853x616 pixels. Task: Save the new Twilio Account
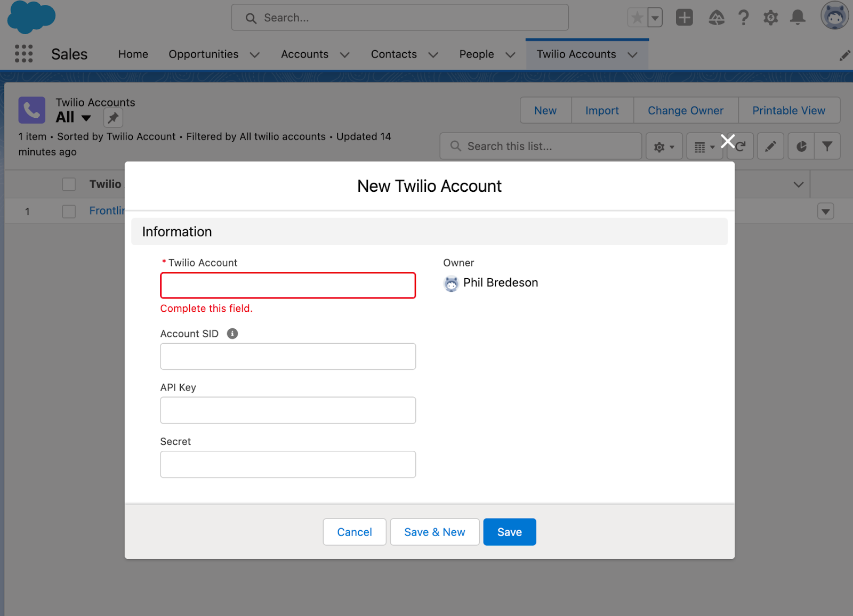tap(510, 532)
